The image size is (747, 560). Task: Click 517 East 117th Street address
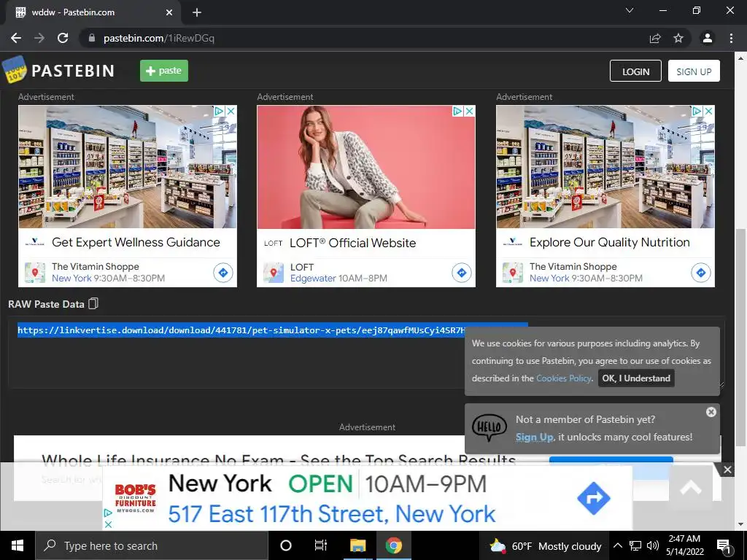pos(332,514)
